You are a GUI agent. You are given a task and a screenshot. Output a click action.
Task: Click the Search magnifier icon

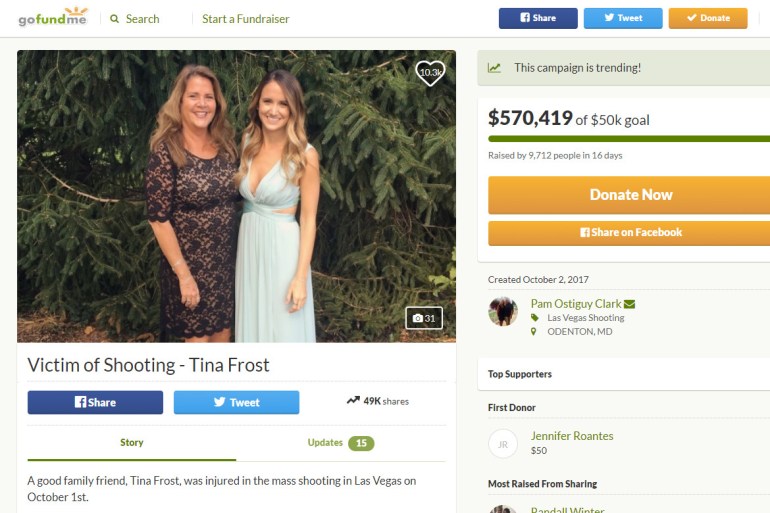tap(115, 19)
